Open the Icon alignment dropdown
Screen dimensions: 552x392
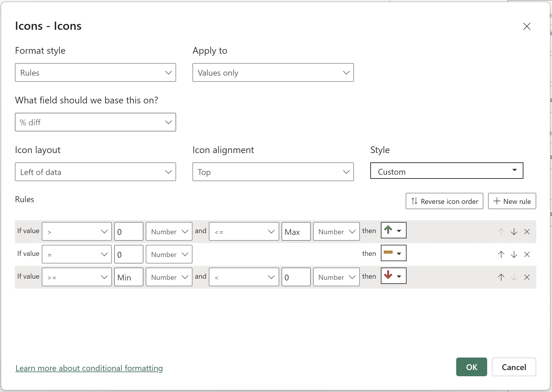273,172
